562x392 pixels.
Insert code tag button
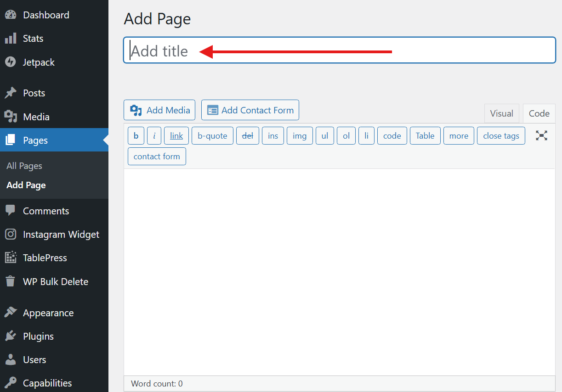(x=392, y=135)
